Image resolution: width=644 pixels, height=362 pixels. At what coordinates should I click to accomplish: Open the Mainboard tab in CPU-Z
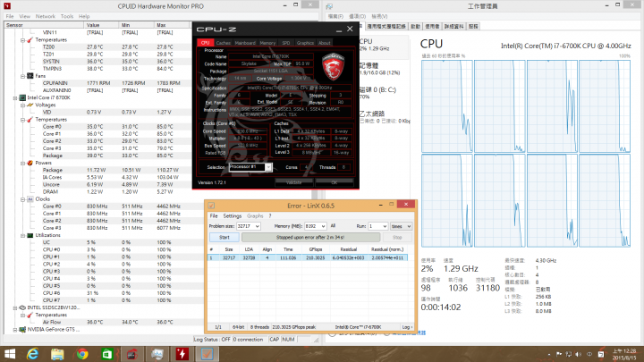click(245, 43)
